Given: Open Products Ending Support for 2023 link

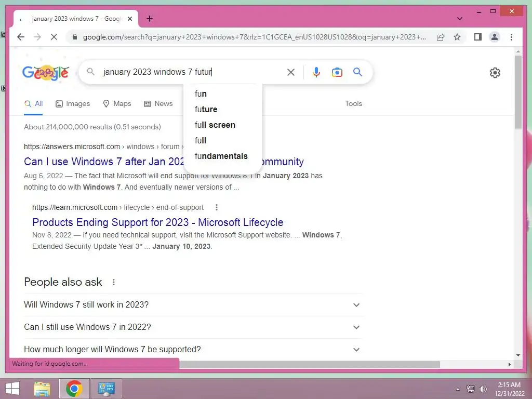Looking at the screenshot, I should click(158, 222).
